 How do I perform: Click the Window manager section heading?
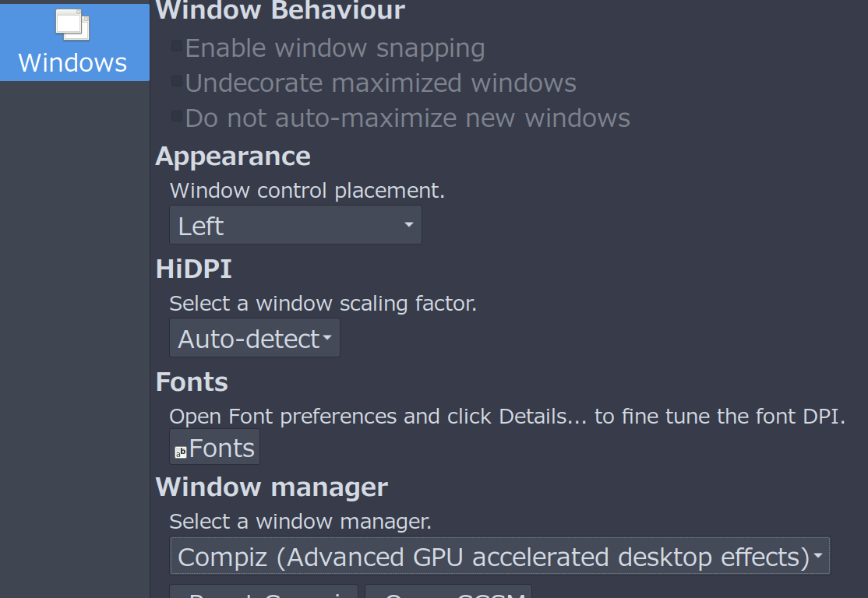point(272,487)
